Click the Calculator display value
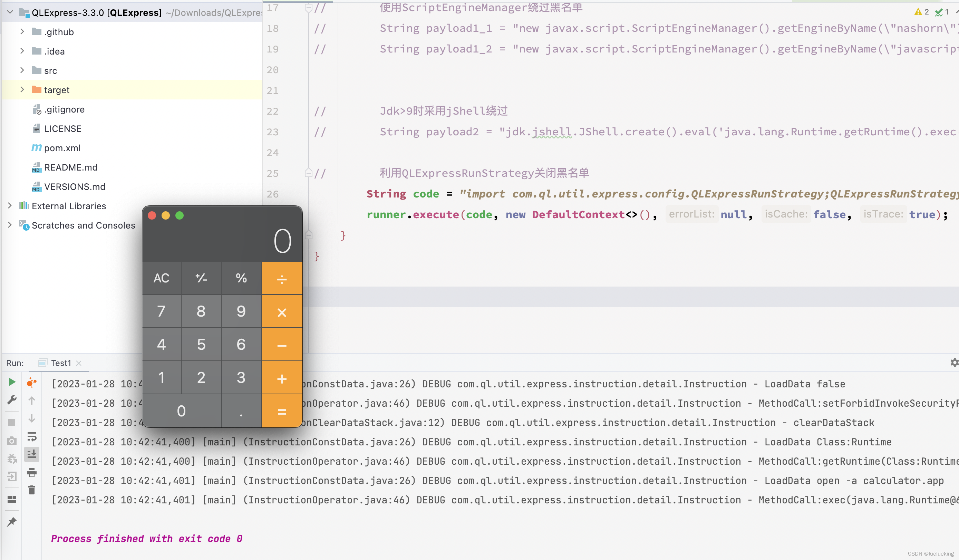Screen dimensions: 959x560 (x=283, y=241)
